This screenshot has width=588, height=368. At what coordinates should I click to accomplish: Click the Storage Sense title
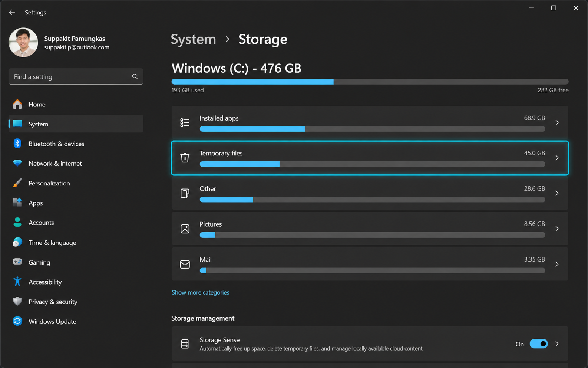219,340
